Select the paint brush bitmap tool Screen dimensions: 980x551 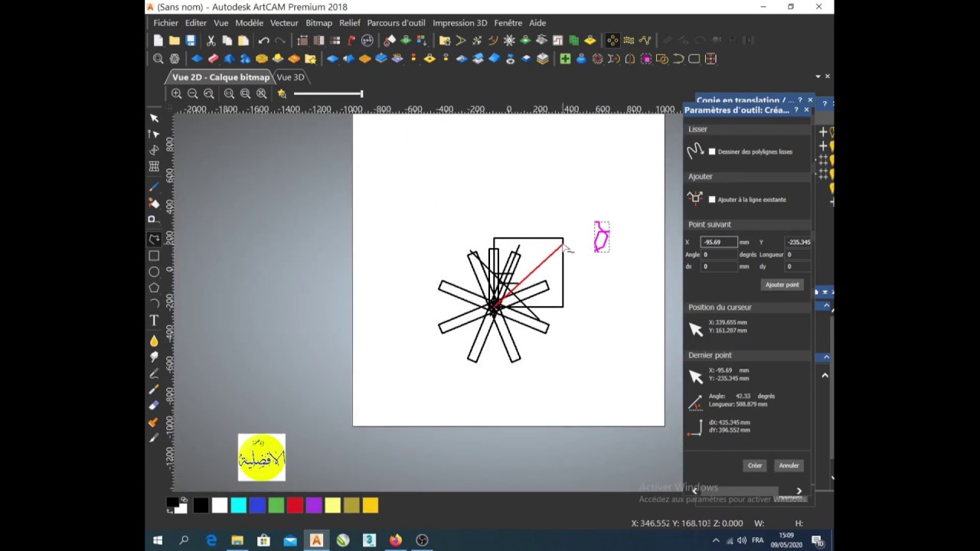154,187
